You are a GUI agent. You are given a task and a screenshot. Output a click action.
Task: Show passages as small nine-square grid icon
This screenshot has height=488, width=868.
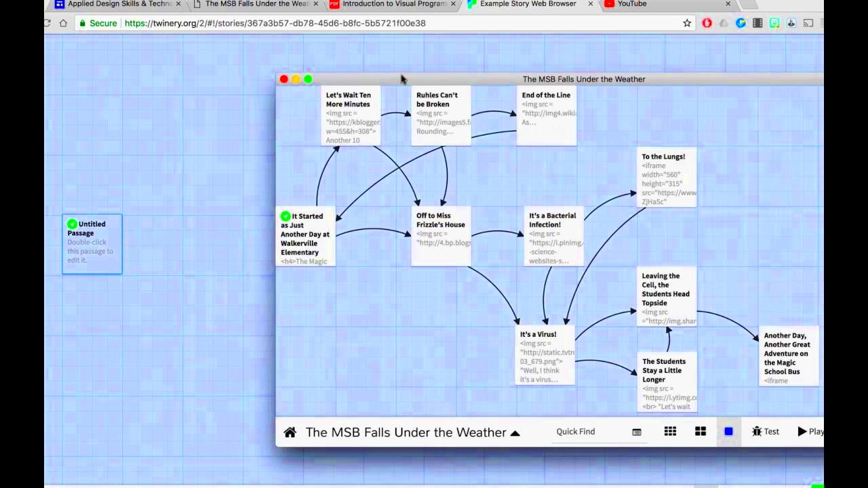(670, 431)
